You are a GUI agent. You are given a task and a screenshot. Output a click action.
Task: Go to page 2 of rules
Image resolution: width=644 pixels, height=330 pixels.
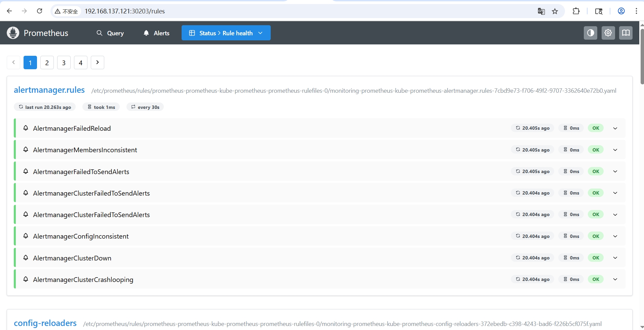47,63
